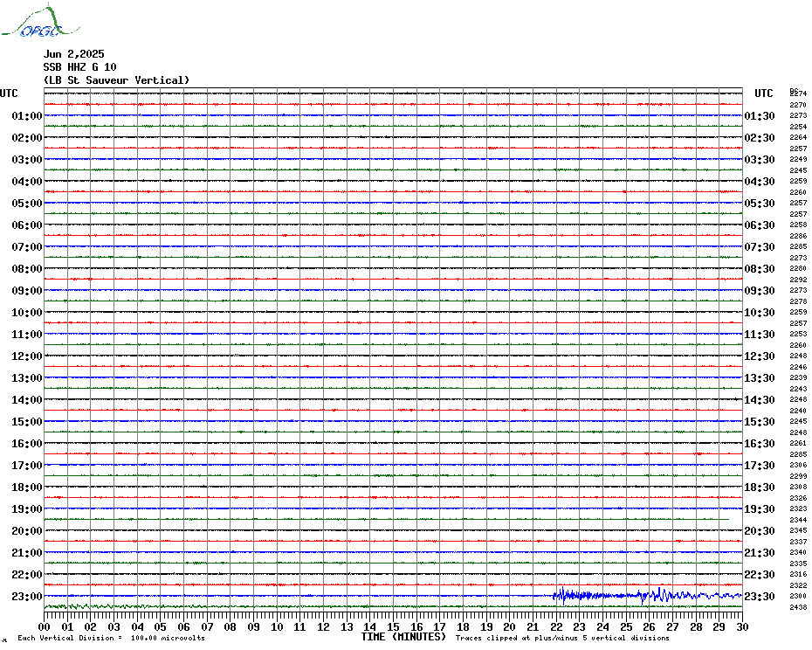Click the '07:00' hour label
The height and width of the screenshot is (650, 812).
[x=27, y=246]
